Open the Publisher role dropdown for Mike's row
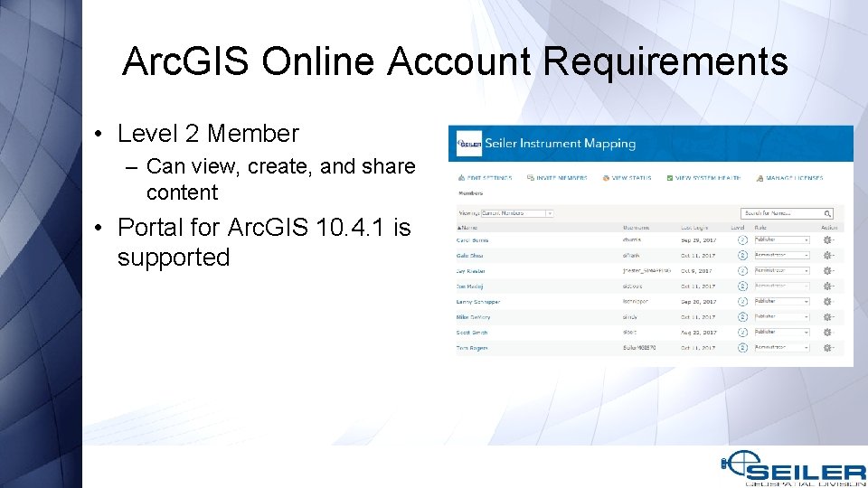The image size is (868, 488). (x=781, y=317)
